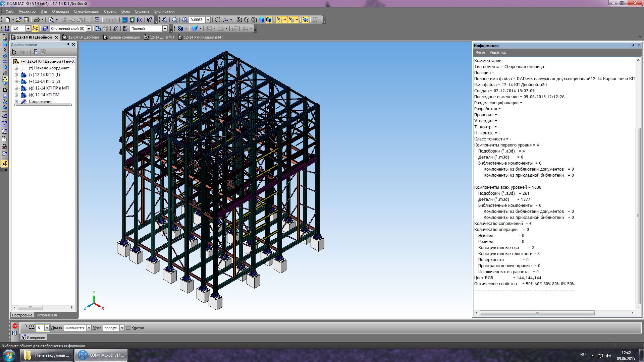Image resolution: width=644 pixels, height=362 pixels.
Task: Click the red STOP icon
Action: click(x=14, y=326)
